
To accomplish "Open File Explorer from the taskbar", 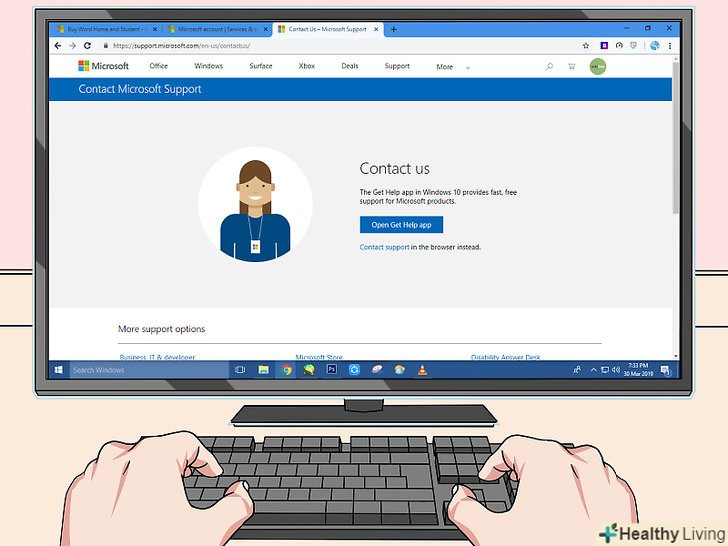I will click(263, 370).
